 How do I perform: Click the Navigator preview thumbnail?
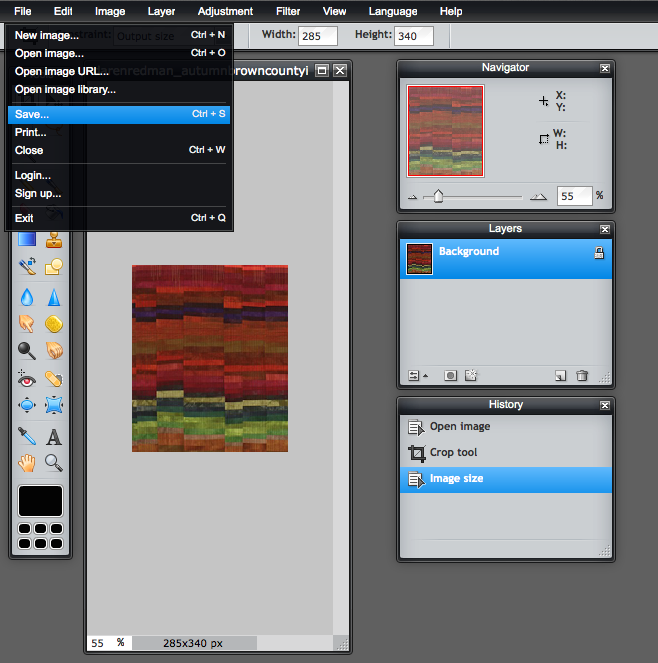[445, 131]
